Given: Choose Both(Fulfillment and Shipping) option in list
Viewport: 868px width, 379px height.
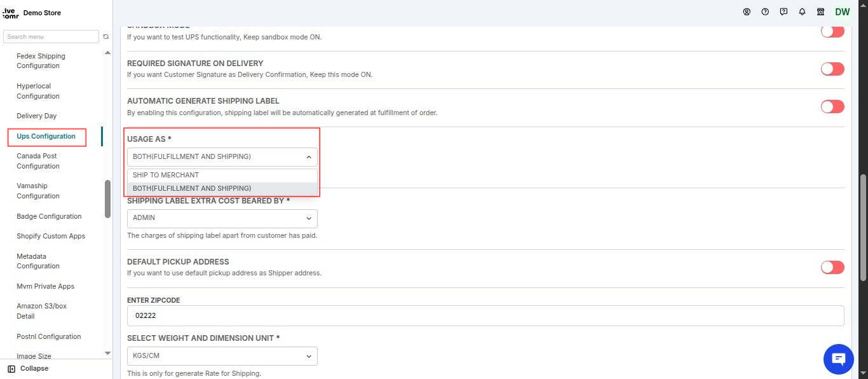Looking at the screenshot, I should [x=222, y=189].
